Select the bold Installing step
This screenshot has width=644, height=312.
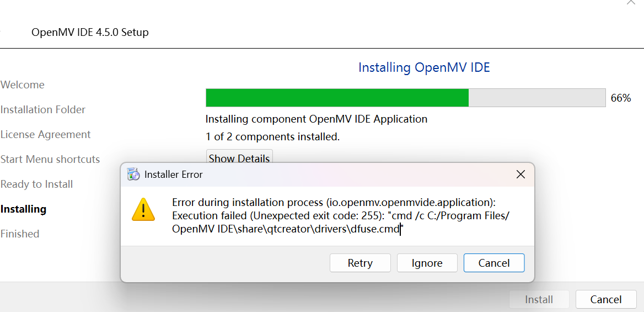point(23,209)
